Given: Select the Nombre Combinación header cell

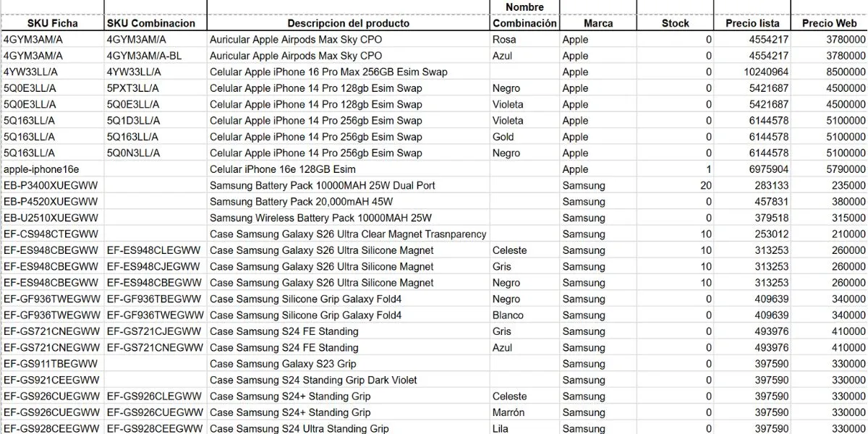Looking at the screenshot, I should pos(524,15).
